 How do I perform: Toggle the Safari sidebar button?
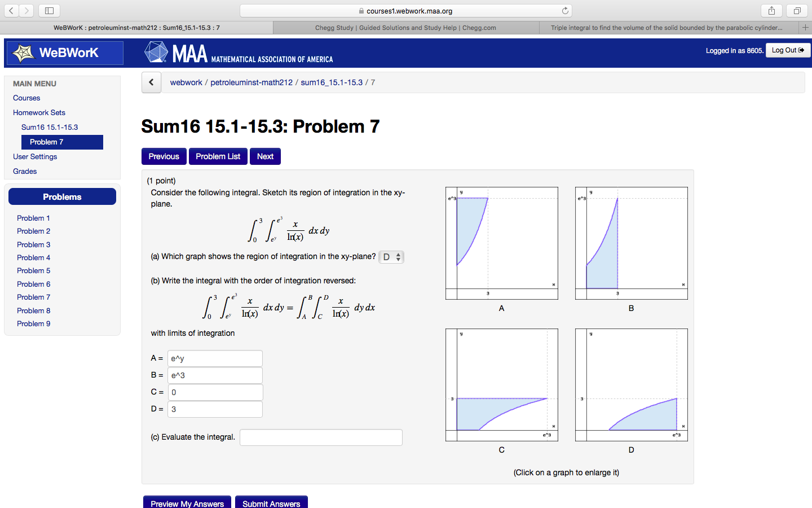pyautogui.click(x=49, y=11)
